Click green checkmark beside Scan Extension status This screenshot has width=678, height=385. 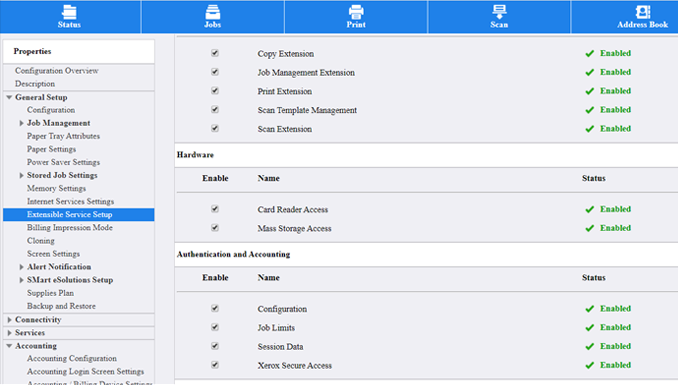point(589,129)
